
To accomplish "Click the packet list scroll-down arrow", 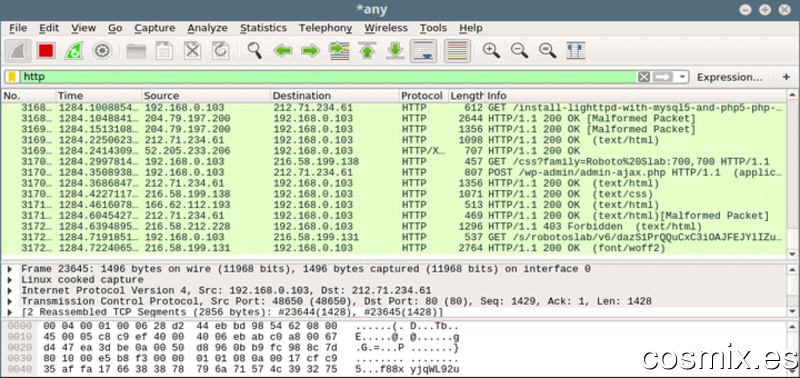I will 792,254.
